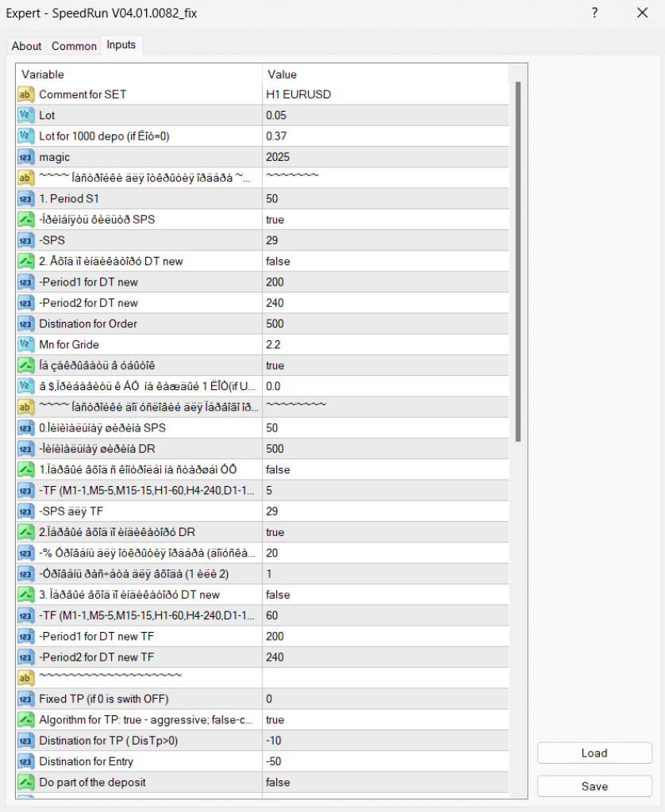Select the value 60 for second -TF row

tap(386, 615)
